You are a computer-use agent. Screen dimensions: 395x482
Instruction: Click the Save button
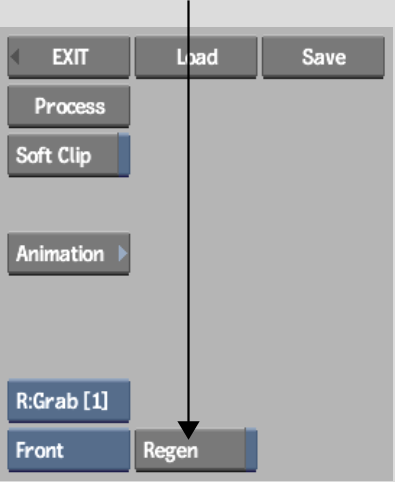tap(323, 57)
